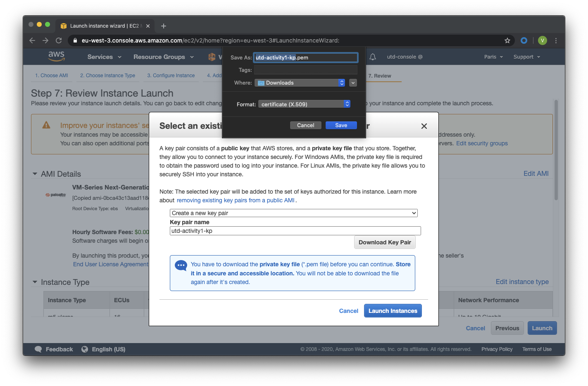588x386 pixels.
Task: Click the AWS logo home icon
Action: coord(56,56)
